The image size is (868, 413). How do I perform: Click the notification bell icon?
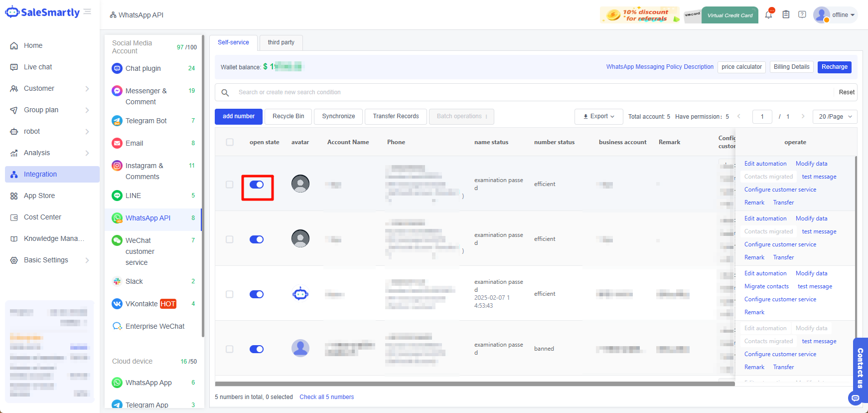click(768, 15)
